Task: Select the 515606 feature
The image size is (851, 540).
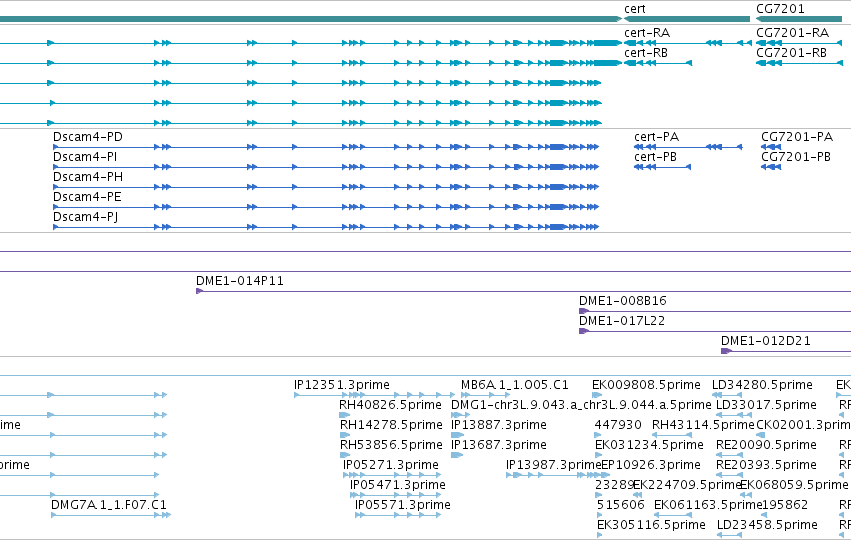Action: point(599,515)
